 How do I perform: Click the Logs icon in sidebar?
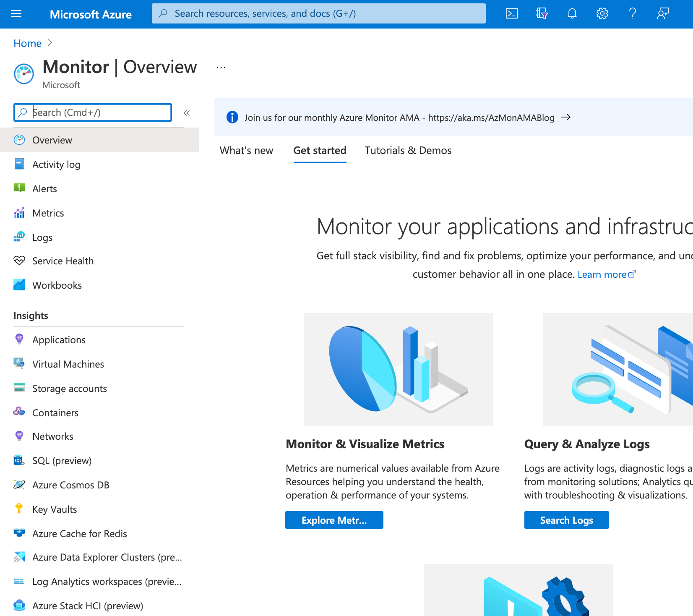coord(19,237)
